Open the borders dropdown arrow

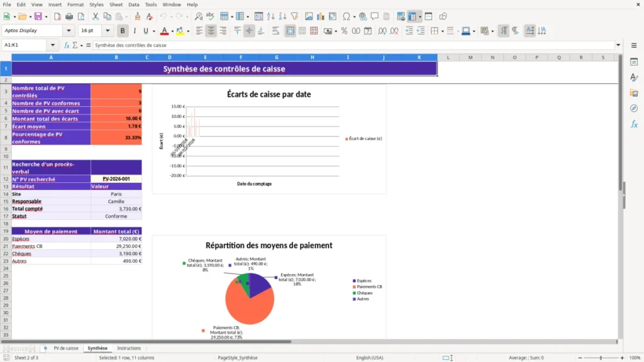[442, 31]
